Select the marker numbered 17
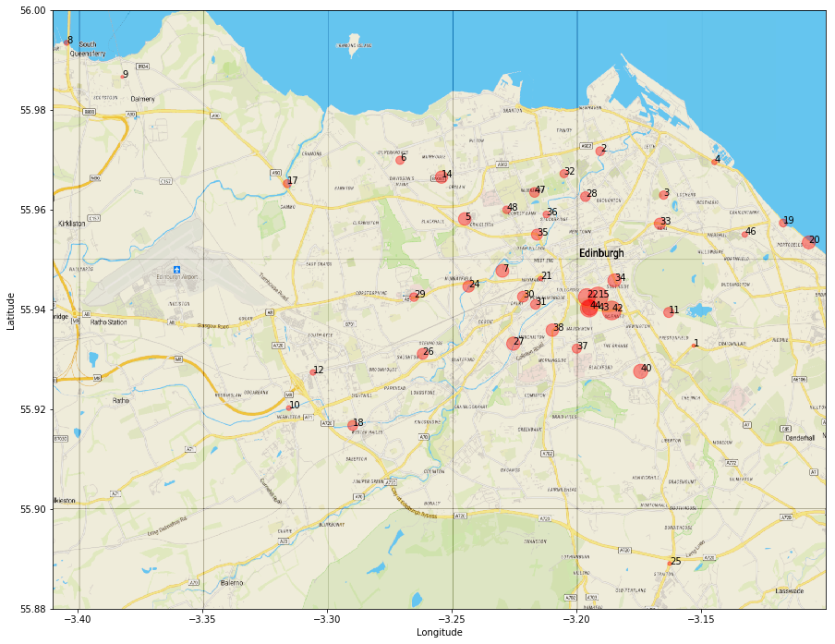Screen dimensions: 835x644 coord(287,183)
